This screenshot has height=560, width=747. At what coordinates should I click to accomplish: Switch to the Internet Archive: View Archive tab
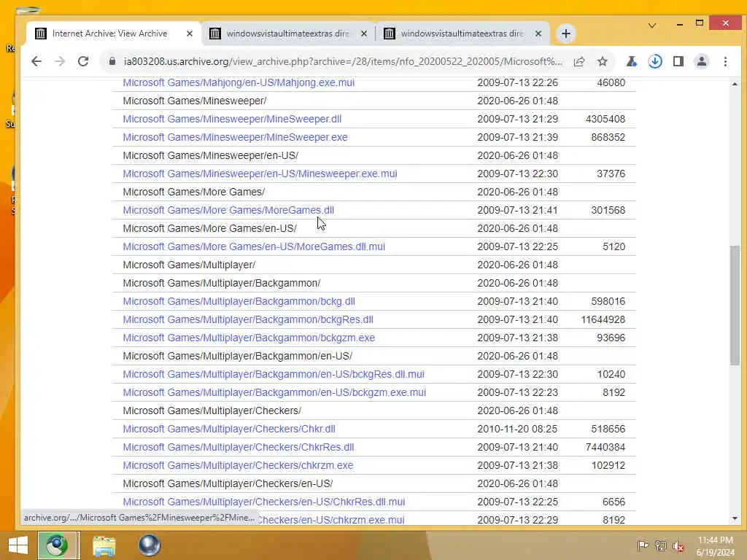pos(109,34)
